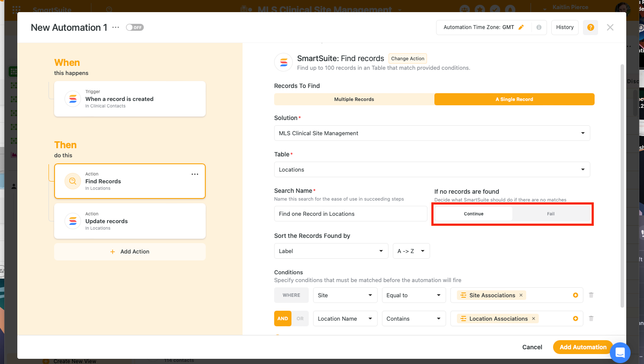Click the Find Records magnifier icon
Viewport: 644px width, 364px height.
[73, 181]
